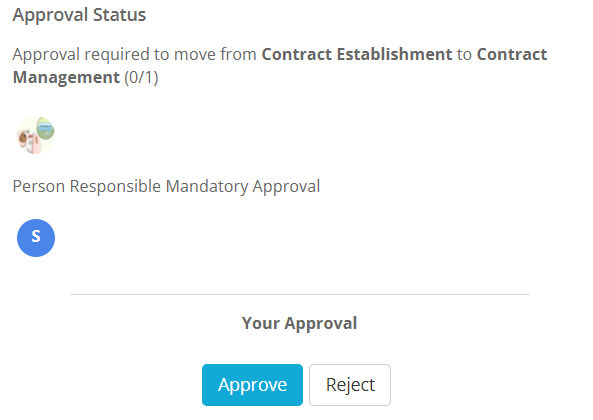
Task: Click the approver's photo avatar thumbnail
Action: (36, 135)
